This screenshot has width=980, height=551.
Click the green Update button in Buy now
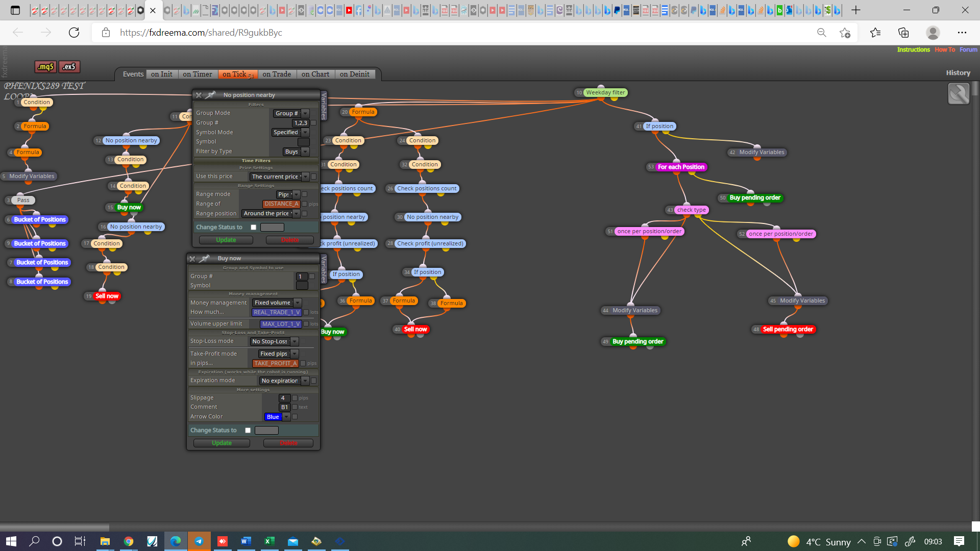tap(222, 443)
